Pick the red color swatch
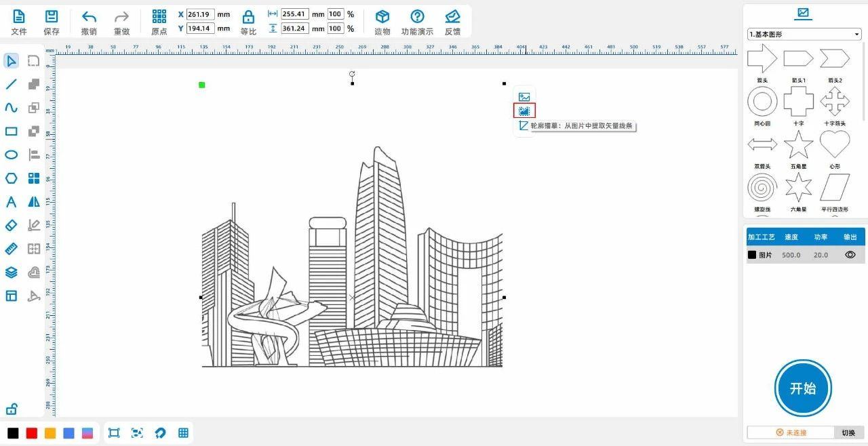Screen dimensions: 868x446 click(31, 433)
